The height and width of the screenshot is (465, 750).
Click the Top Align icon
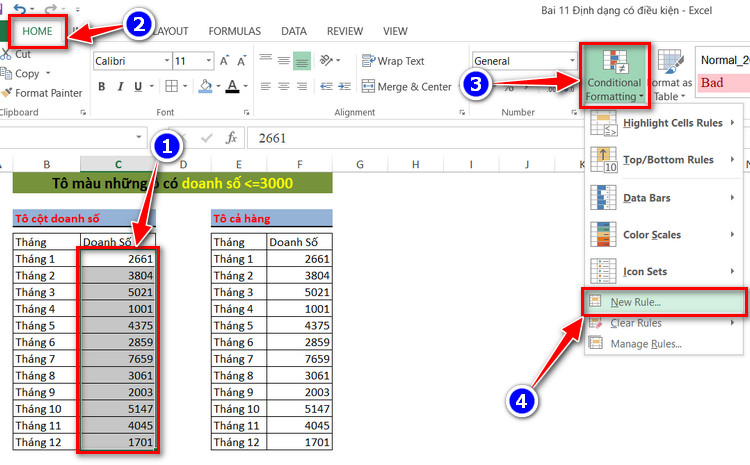[x=266, y=60]
